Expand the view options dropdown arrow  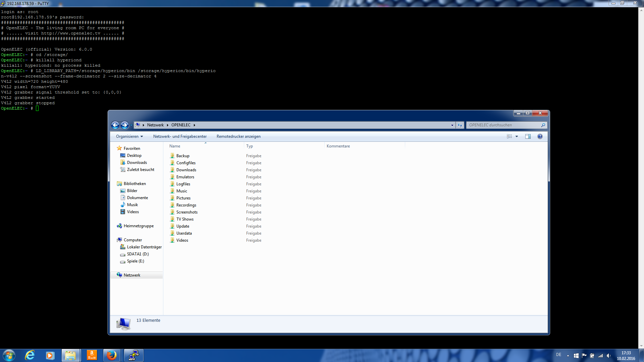[517, 136]
